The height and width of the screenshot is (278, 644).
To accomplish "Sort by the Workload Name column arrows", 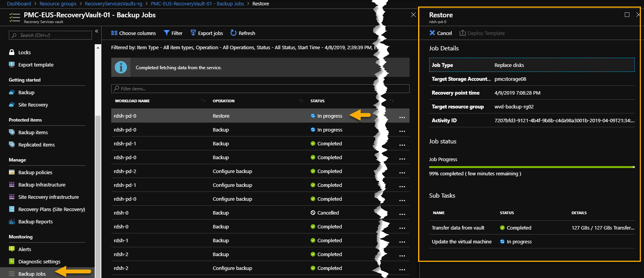I will point(203,101).
